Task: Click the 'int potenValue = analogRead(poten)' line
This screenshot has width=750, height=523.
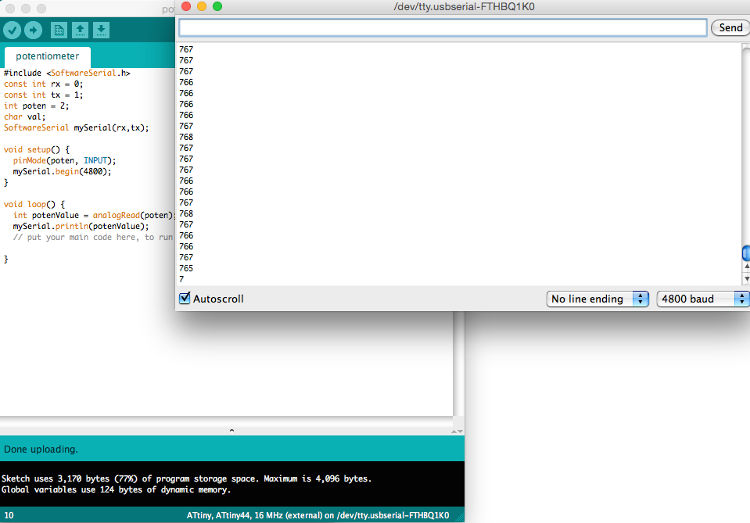Action: [x=93, y=215]
